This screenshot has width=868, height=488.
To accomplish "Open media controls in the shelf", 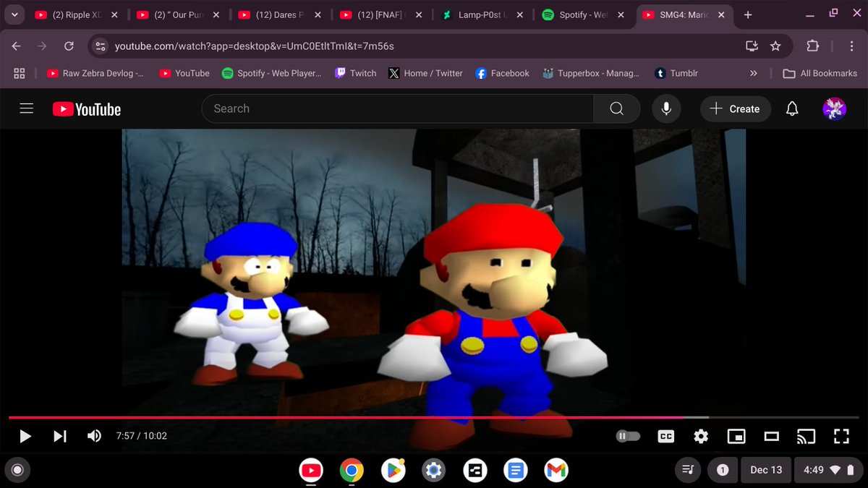I will point(688,470).
